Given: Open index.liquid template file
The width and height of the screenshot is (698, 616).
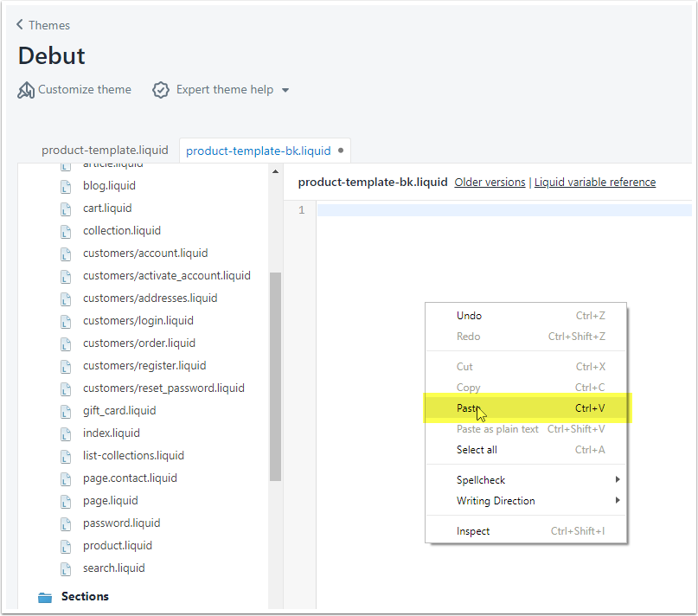Looking at the screenshot, I should (112, 433).
